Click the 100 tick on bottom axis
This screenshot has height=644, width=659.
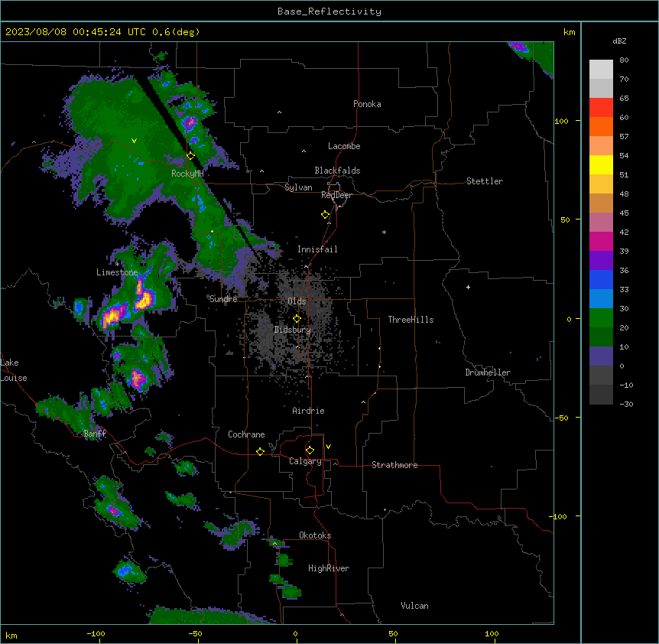tap(492, 633)
